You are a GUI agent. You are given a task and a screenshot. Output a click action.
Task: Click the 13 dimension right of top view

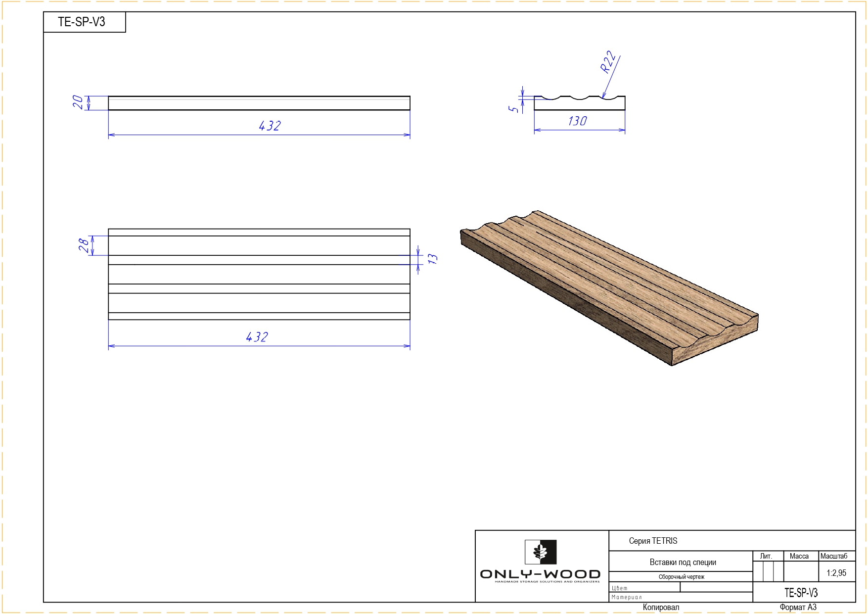coord(433,259)
